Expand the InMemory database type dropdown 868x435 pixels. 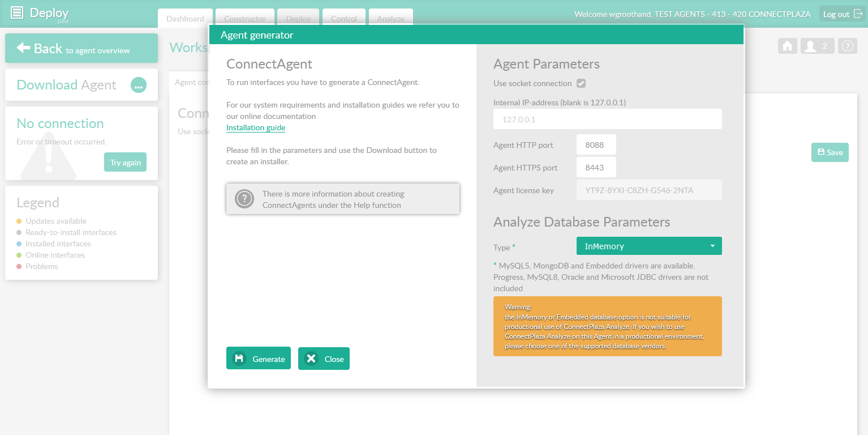pyautogui.click(x=649, y=246)
